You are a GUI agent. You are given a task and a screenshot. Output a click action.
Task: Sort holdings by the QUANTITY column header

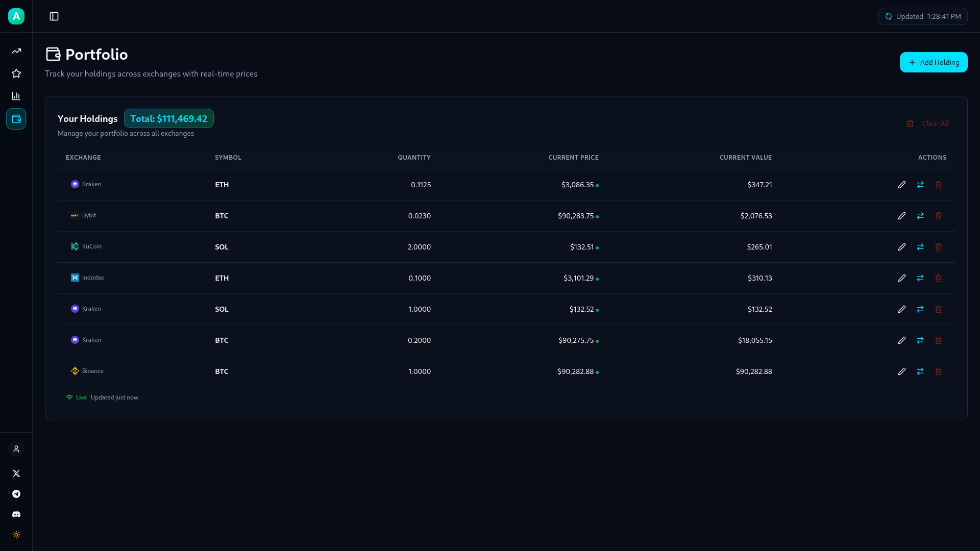414,157
